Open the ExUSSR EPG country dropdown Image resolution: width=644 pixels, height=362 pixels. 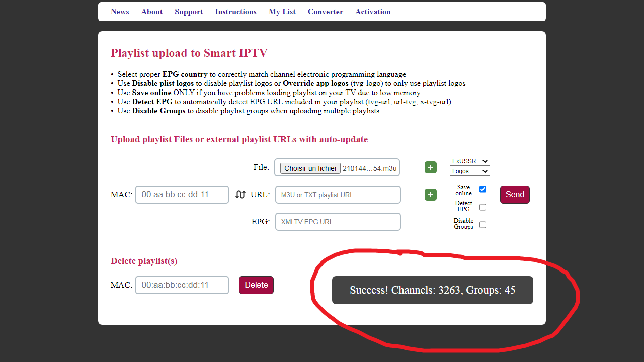470,161
